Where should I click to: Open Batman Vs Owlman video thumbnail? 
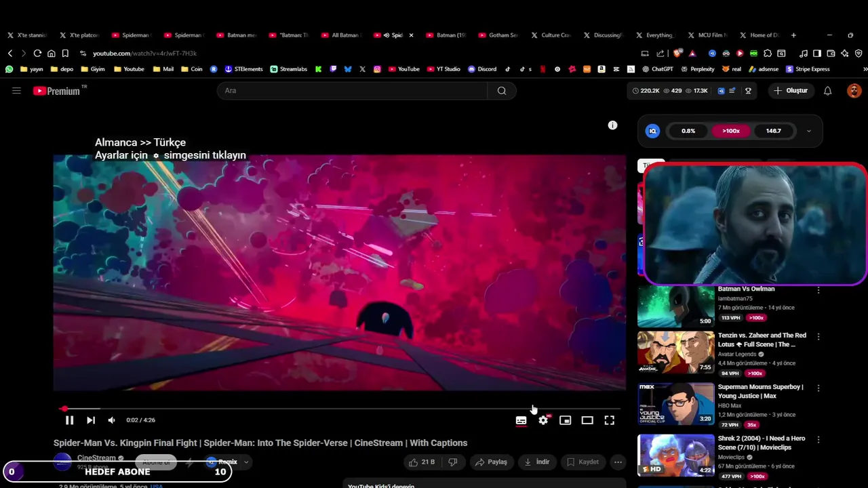[675, 306]
